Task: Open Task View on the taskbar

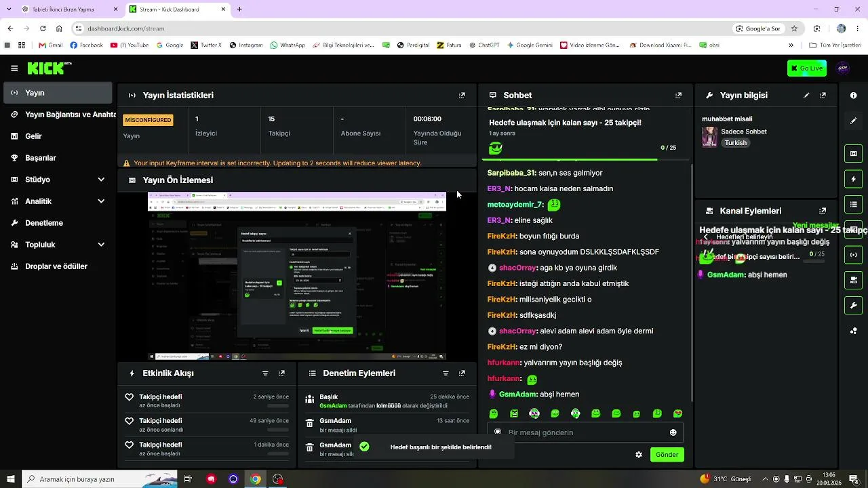Action: 189,479
